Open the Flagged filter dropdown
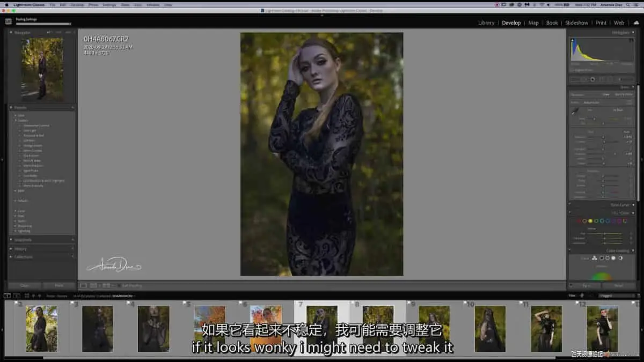The height and width of the screenshot is (362, 644). pos(617,295)
